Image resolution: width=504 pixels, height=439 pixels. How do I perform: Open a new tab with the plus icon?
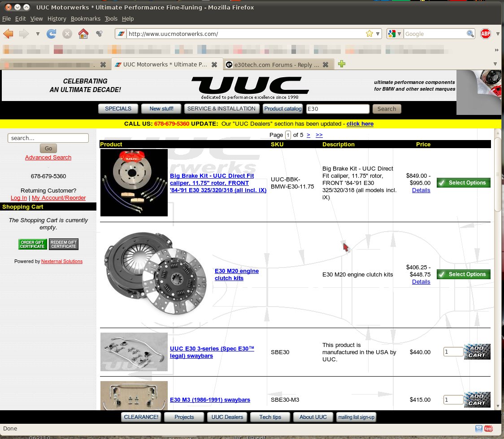click(x=342, y=64)
